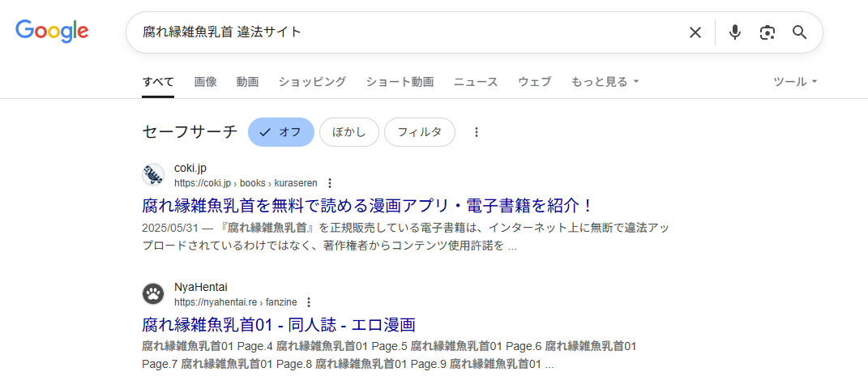Open the ツール dropdown
The height and width of the screenshot is (389, 868).
coord(795,82)
